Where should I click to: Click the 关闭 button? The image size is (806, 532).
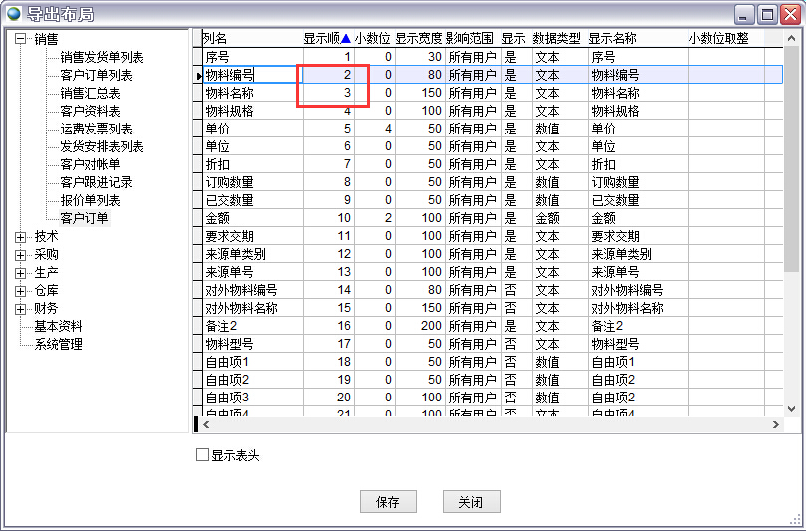point(471,502)
